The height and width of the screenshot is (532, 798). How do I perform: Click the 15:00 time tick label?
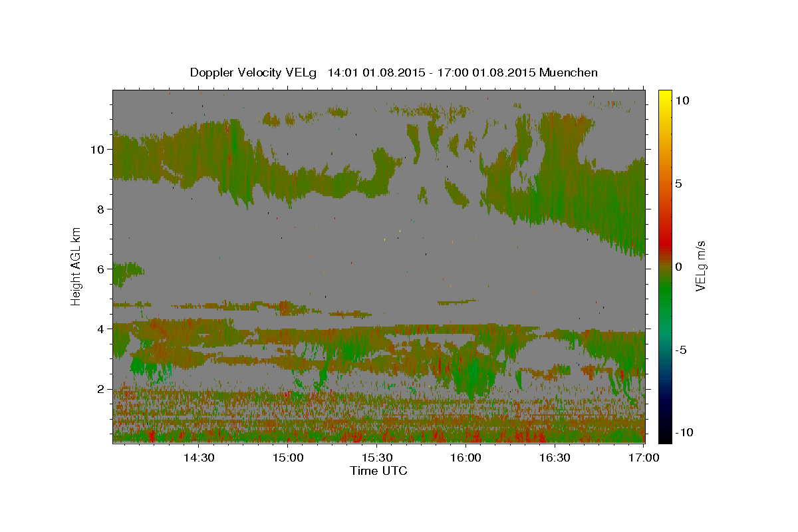tap(287, 458)
